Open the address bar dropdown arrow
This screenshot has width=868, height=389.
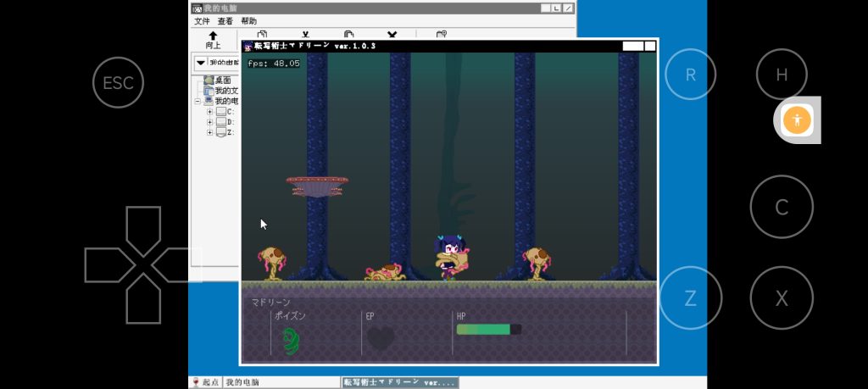coord(200,63)
